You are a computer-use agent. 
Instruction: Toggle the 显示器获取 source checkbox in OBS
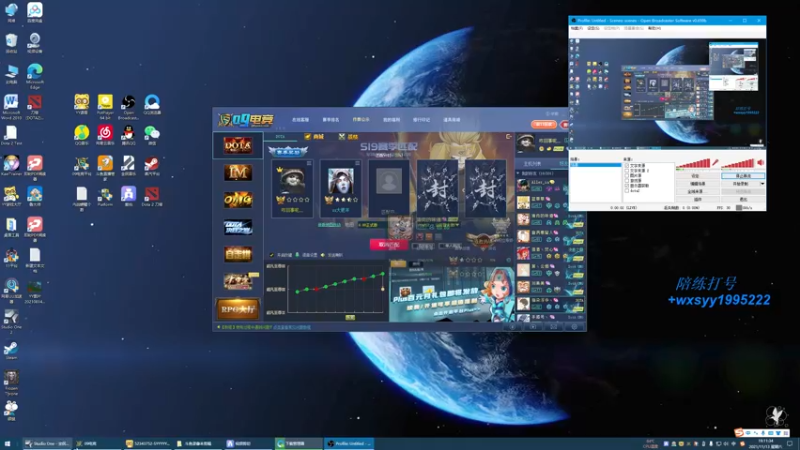pos(627,186)
